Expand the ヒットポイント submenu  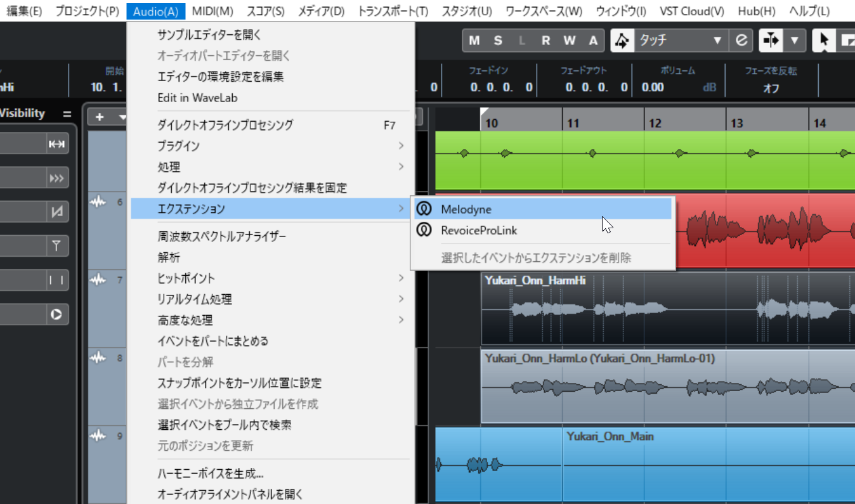271,278
